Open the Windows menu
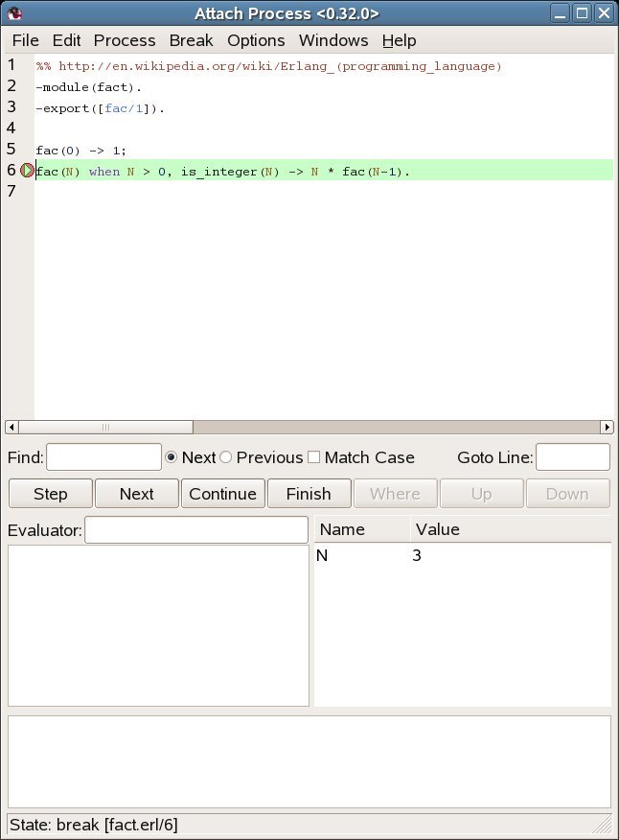Screen dimensions: 619x840 (x=333, y=40)
